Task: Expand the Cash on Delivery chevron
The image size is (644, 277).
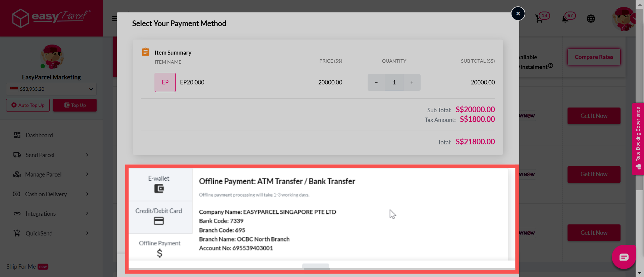Action: click(87, 194)
